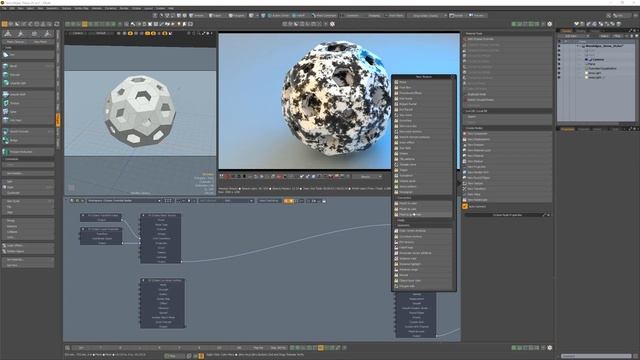Select the top-left small node in the schematic
The width and height of the screenshot is (640, 360).
pos(101,218)
